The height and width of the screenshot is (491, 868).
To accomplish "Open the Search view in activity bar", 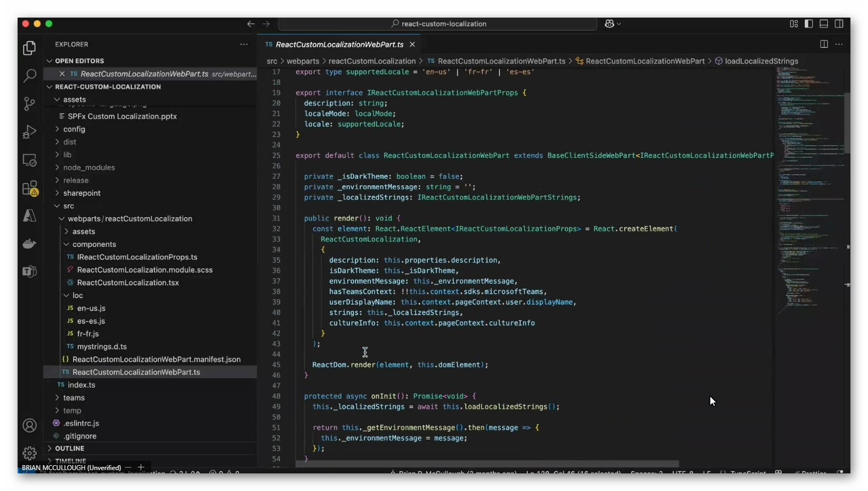I will (30, 75).
